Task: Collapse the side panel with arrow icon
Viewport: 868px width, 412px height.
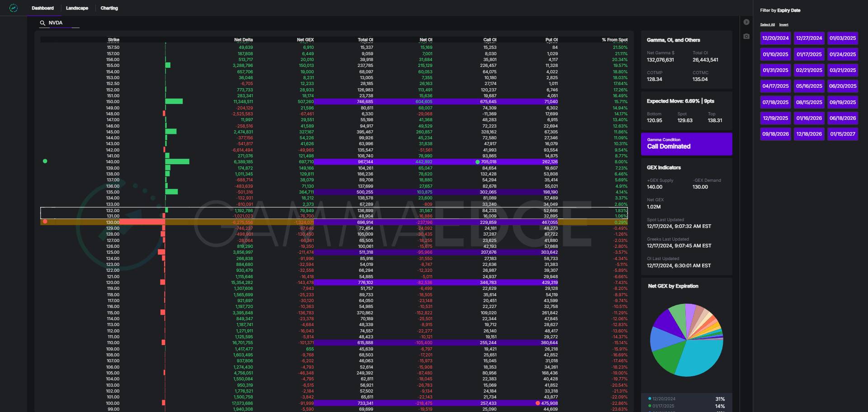Action: (x=746, y=22)
